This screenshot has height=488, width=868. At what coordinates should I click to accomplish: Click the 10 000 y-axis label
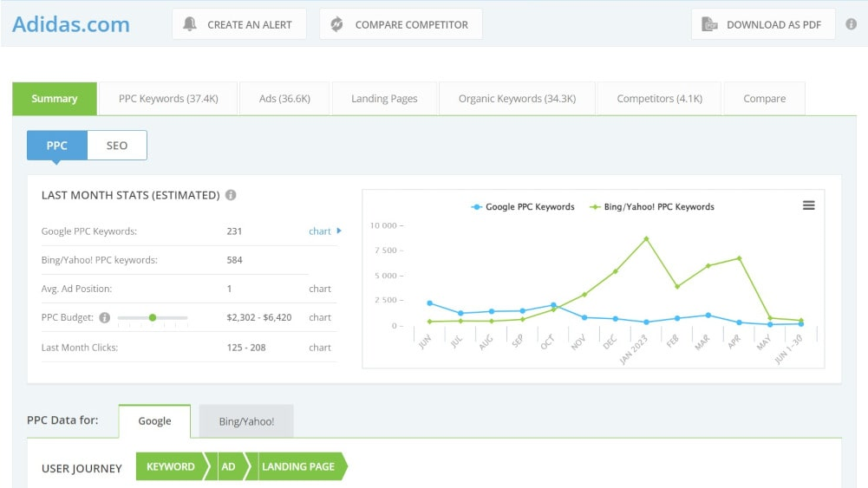pyautogui.click(x=383, y=225)
